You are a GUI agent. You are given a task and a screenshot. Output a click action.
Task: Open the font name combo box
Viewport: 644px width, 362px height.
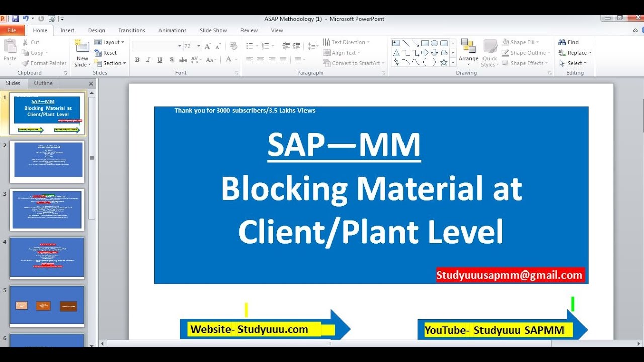[x=157, y=46]
